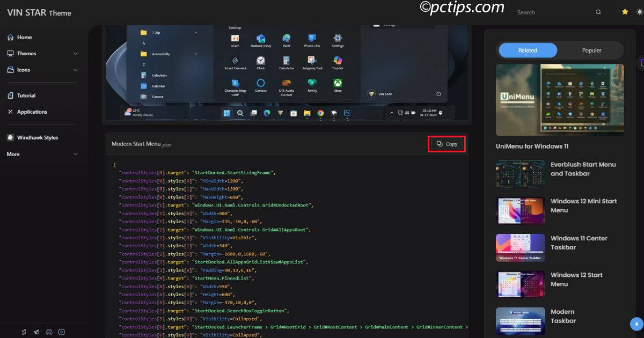Copy the Modern Start Menu JSON code
This screenshot has height=338, width=644.
pyautogui.click(x=447, y=144)
